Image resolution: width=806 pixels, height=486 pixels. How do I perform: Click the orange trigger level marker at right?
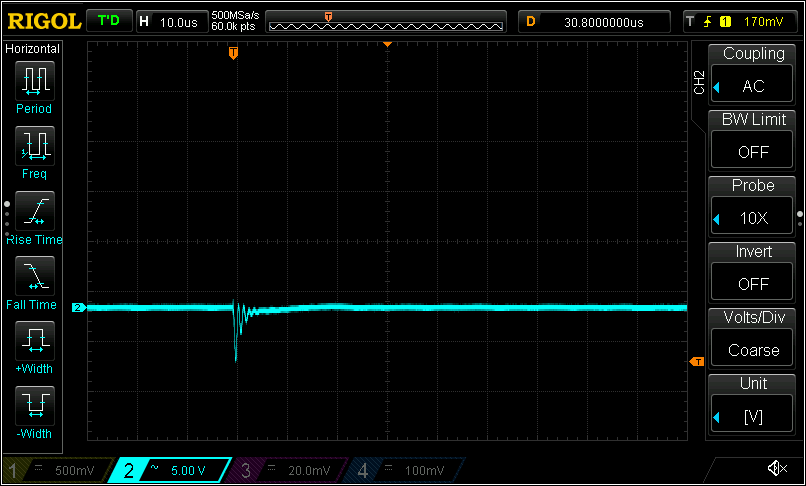click(x=697, y=362)
